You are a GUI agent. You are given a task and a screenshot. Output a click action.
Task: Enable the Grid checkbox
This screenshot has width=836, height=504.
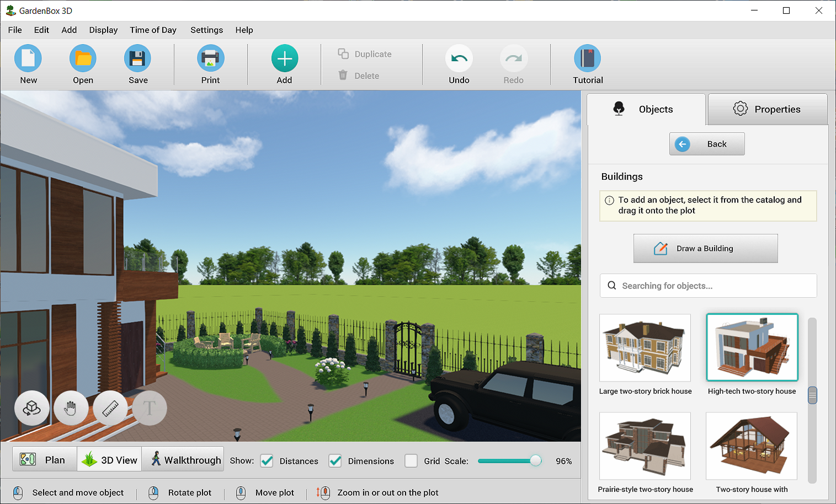coord(411,461)
